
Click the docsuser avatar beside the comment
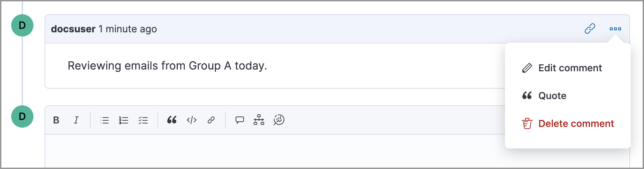click(x=22, y=25)
